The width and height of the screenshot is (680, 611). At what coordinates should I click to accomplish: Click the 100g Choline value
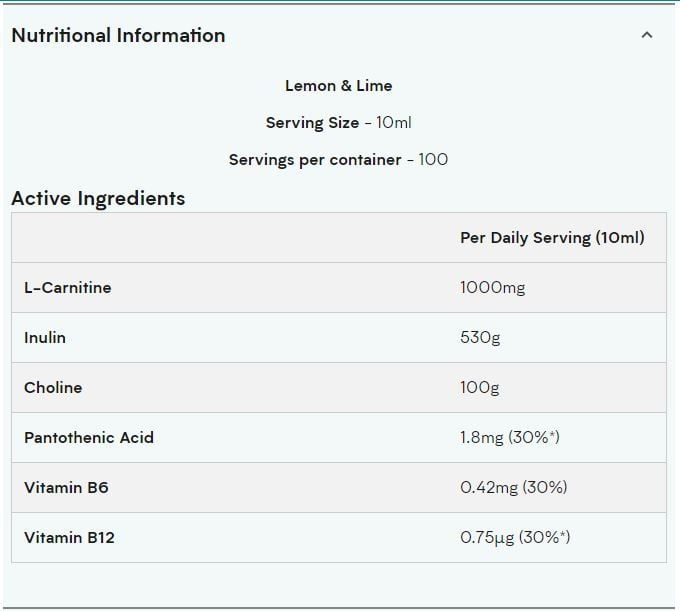[x=480, y=387]
